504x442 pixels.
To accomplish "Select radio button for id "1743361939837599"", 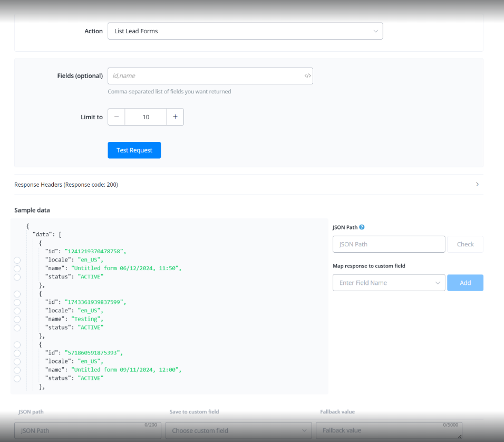I will [x=17, y=302].
